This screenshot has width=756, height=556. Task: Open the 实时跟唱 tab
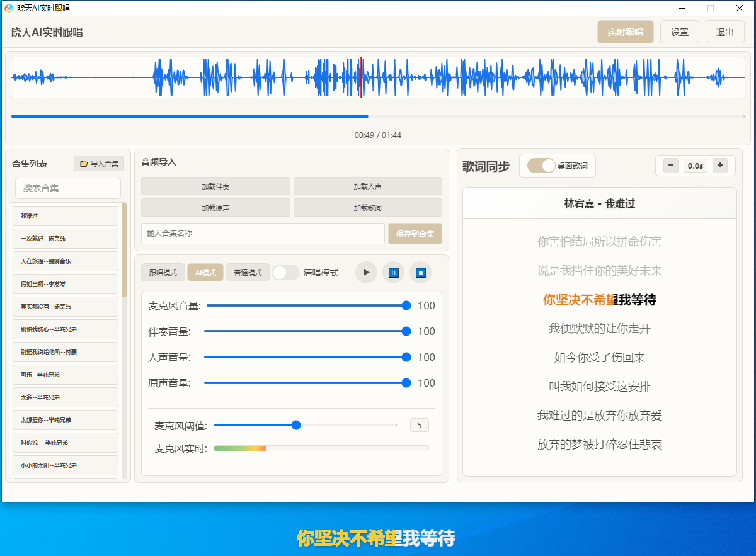[625, 32]
